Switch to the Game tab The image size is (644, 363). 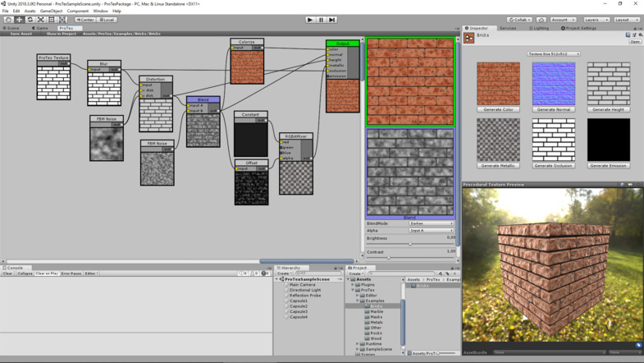pyautogui.click(x=40, y=29)
